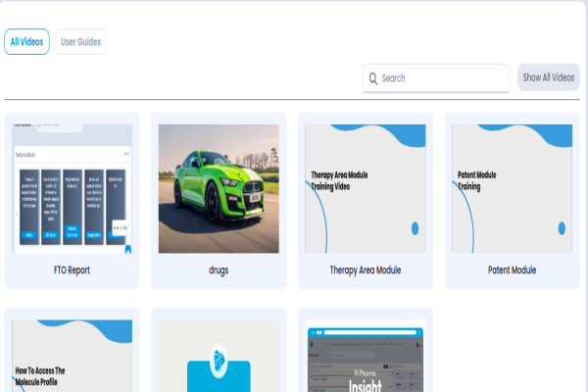The height and width of the screenshot is (392, 588).
Task: Click the magnifier icon in search box
Action: [x=372, y=78]
